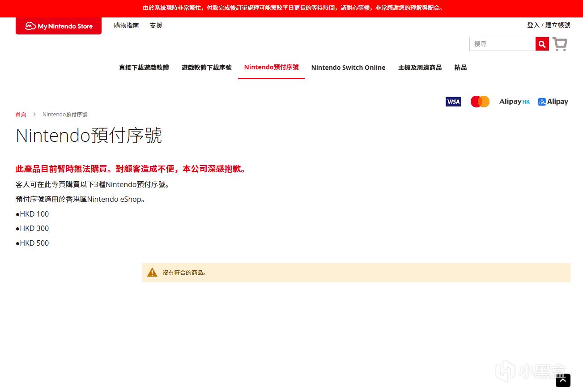The width and height of the screenshot is (583, 392).
Task: Click the Mastercard payment icon
Action: [x=480, y=102]
